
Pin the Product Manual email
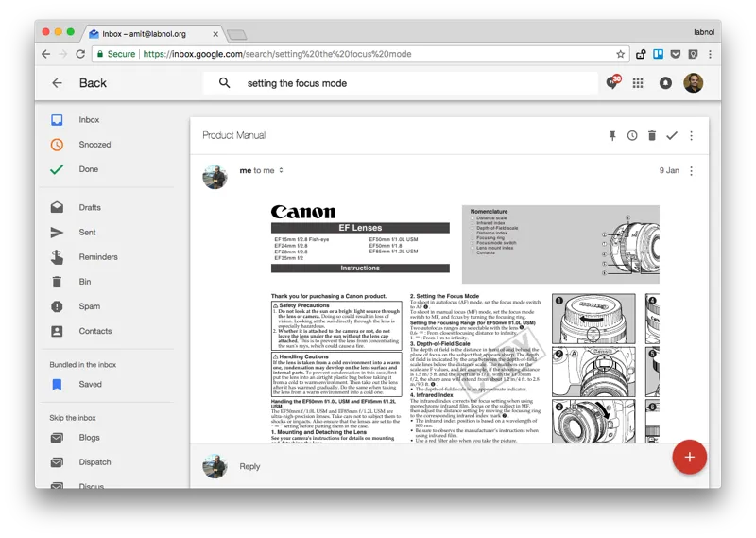pyautogui.click(x=612, y=136)
